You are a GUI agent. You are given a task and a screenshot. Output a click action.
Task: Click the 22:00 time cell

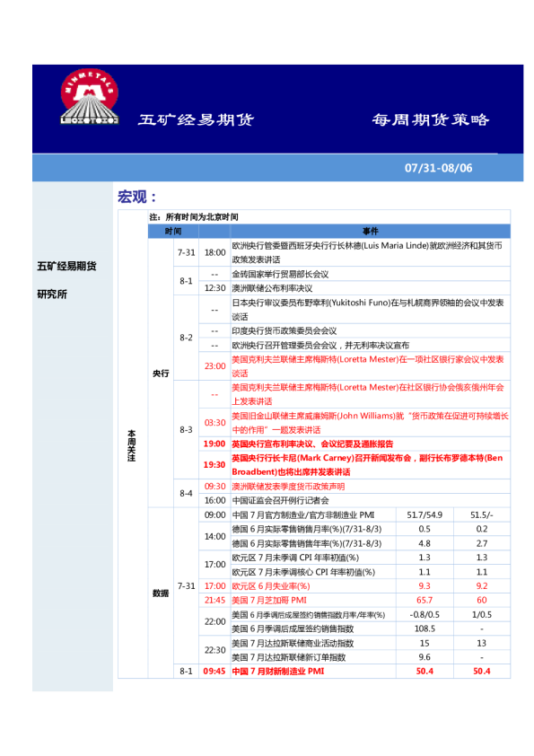(215, 622)
